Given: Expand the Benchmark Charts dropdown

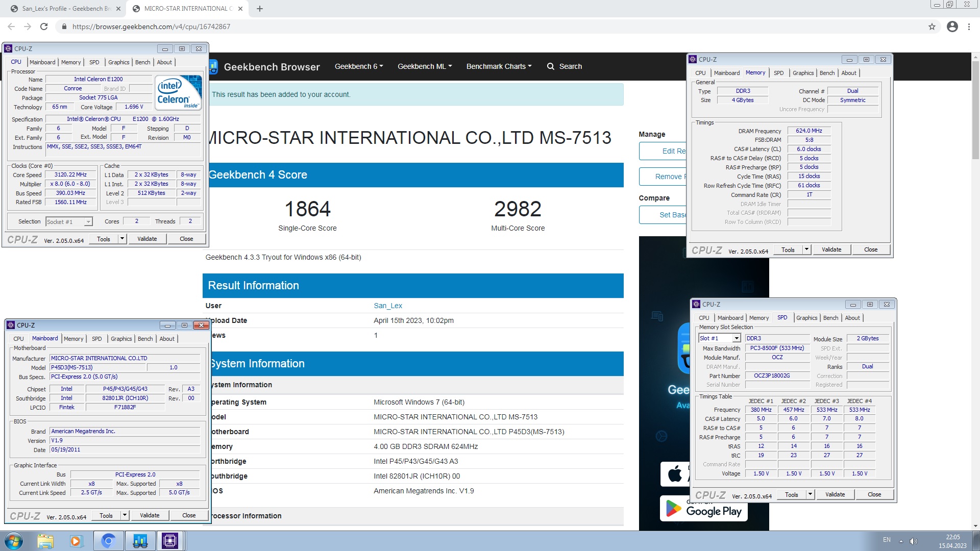Looking at the screenshot, I should pos(499,66).
